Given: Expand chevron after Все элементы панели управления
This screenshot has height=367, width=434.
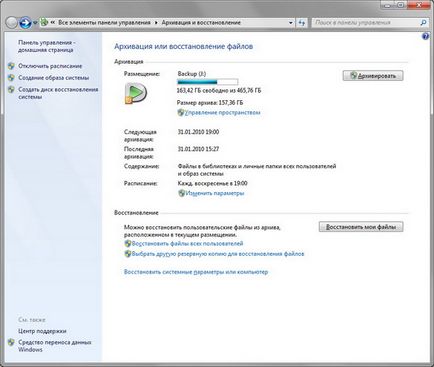Looking at the screenshot, I should pyautogui.click(x=156, y=23).
